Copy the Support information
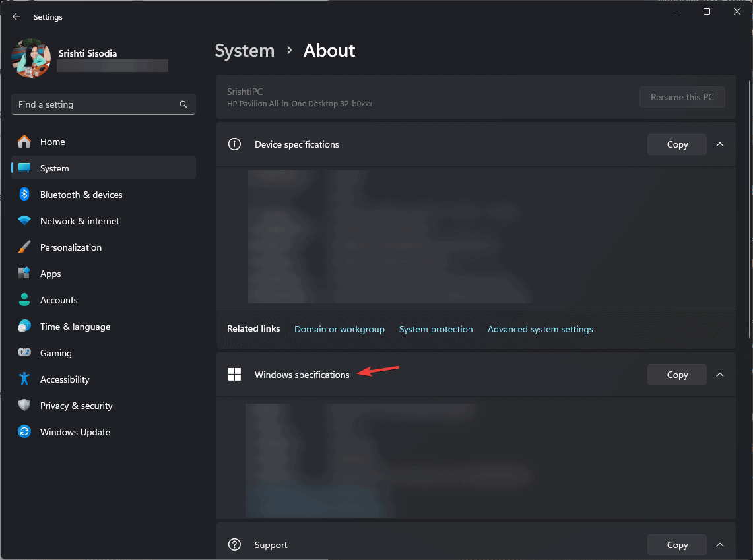753x560 pixels. 677,545
